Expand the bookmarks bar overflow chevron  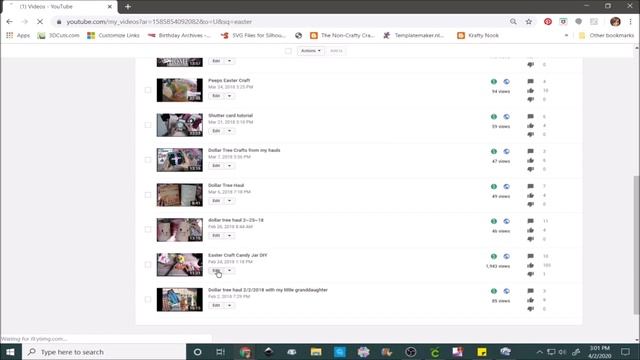point(566,36)
